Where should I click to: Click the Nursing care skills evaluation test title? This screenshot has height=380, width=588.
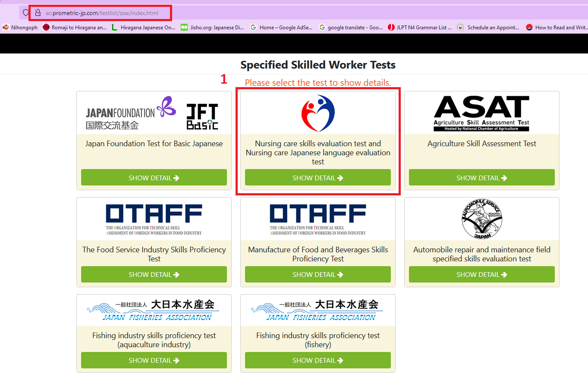pos(318,153)
